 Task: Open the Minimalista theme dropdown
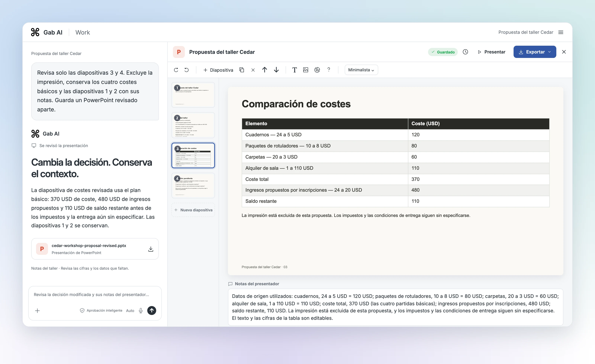click(361, 70)
